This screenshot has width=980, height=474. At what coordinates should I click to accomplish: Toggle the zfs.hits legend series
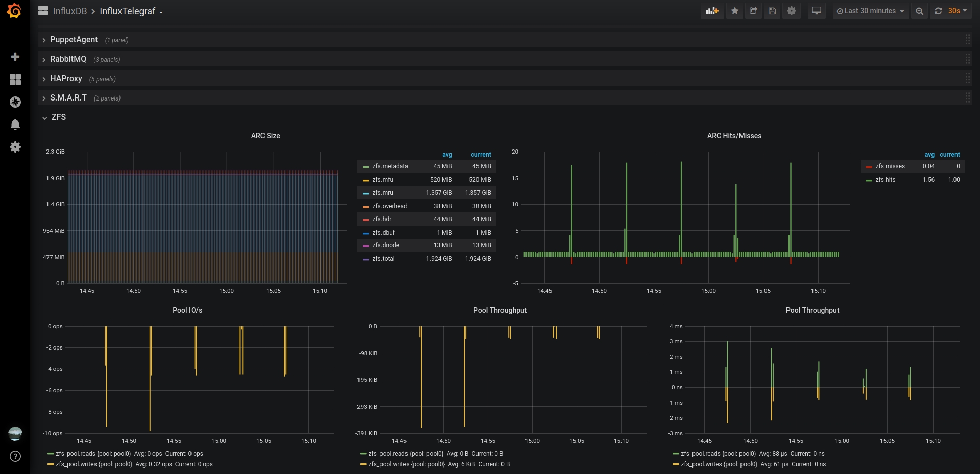pos(885,180)
